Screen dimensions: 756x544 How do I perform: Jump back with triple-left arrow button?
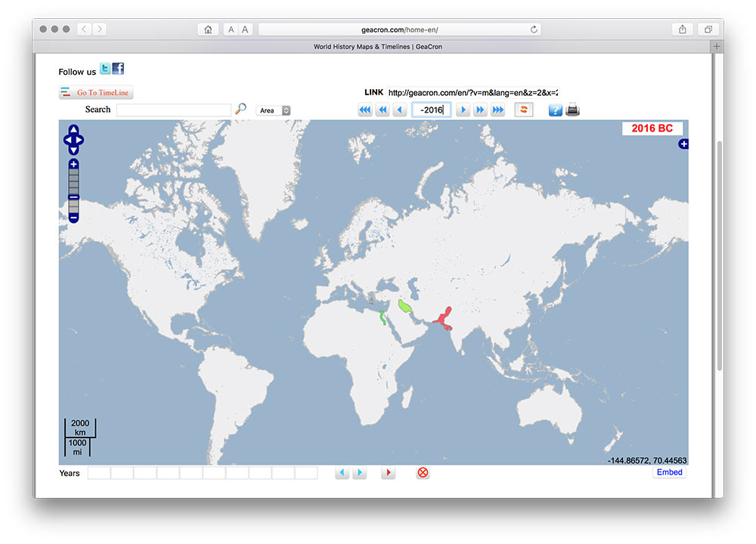pyautogui.click(x=365, y=110)
